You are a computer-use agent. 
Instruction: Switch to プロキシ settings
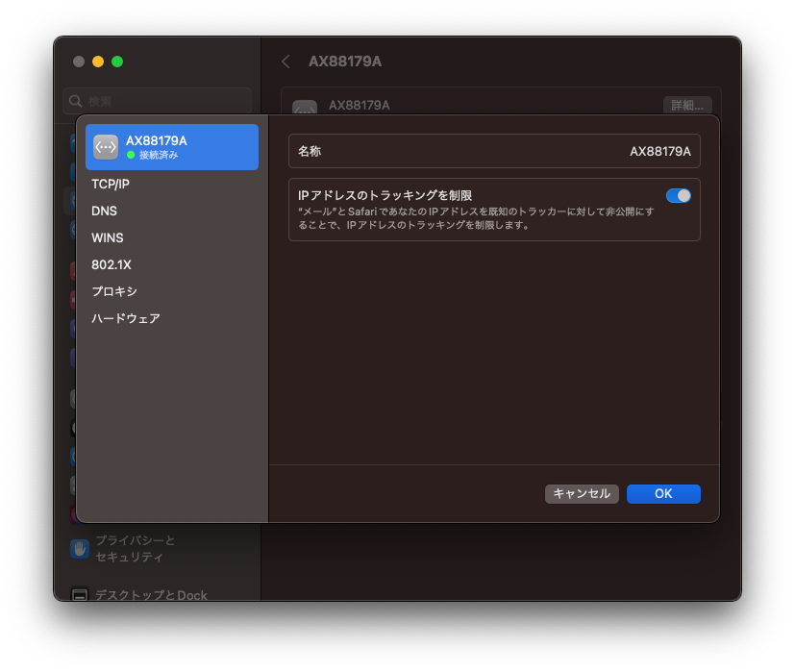pos(114,290)
